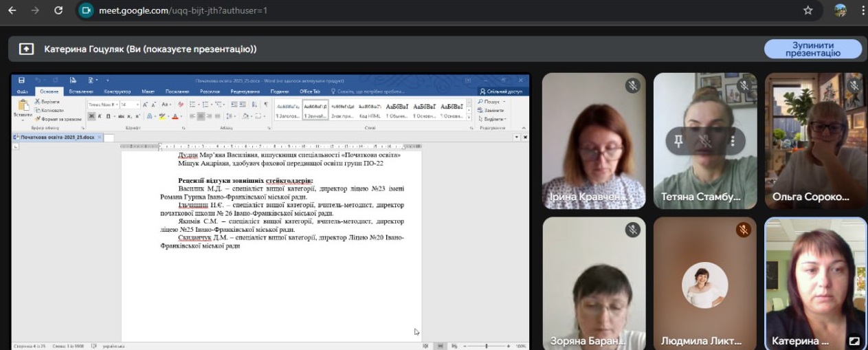The width and height of the screenshot is (868, 350).
Task: Switch to the Рецензування ribbon tab
Action: pos(245,91)
